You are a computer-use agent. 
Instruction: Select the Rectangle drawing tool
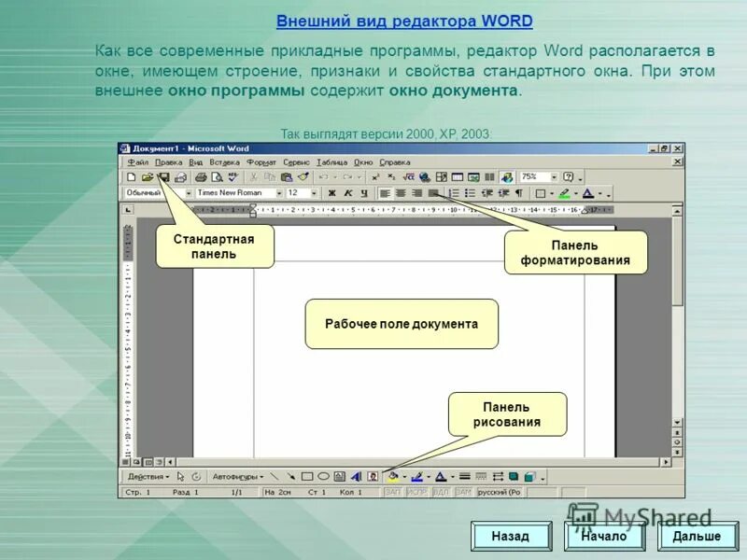307,476
